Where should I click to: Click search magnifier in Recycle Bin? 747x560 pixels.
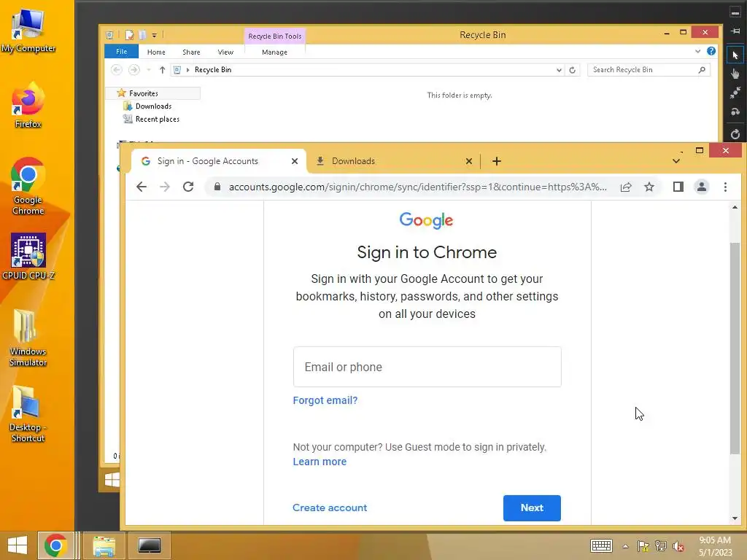click(x=702, y=70)
